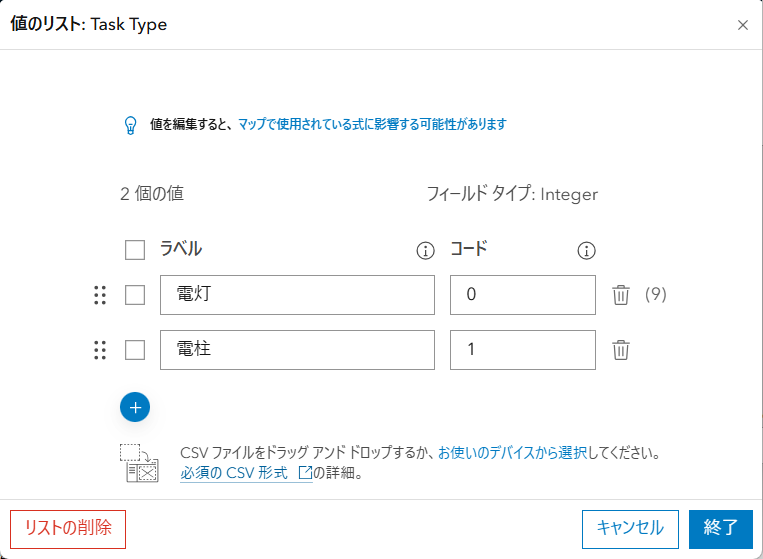
Task: Click the CSV drag and drop icon
Action: click(x=137, y=463)
